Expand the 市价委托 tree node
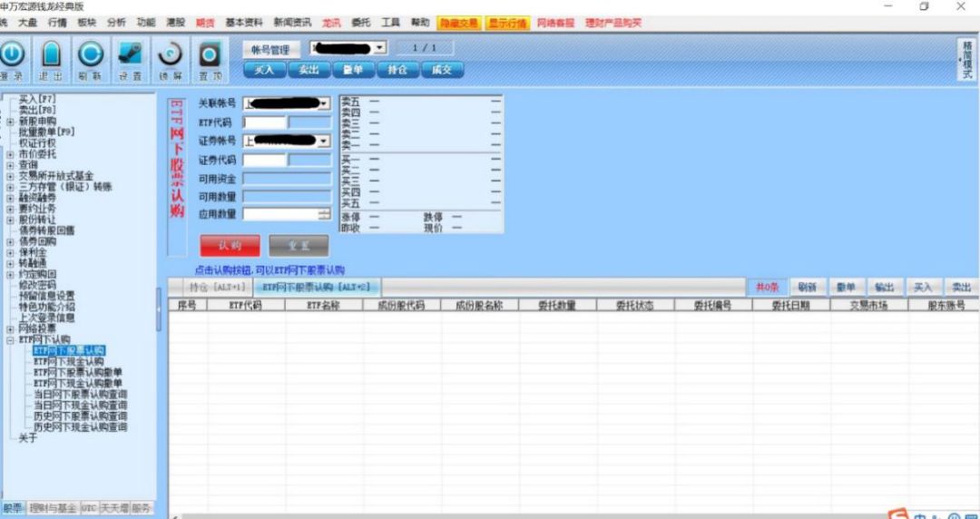The image size is (980, 519). point(10,154)
